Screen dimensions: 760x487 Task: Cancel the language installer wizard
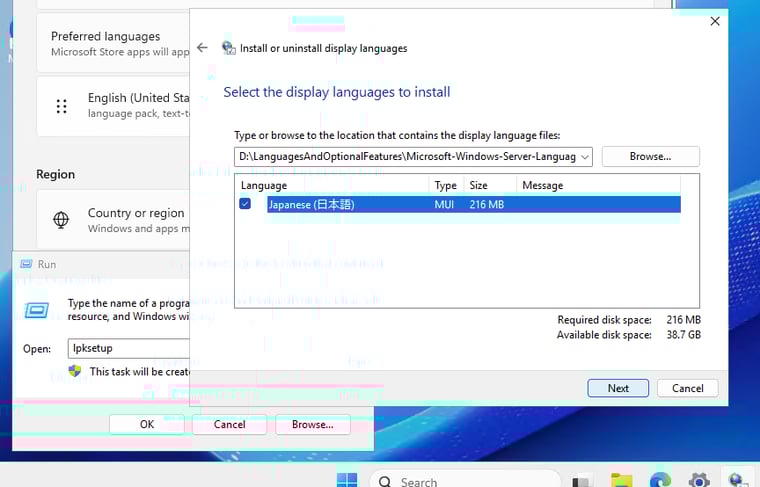pos(687,388)
